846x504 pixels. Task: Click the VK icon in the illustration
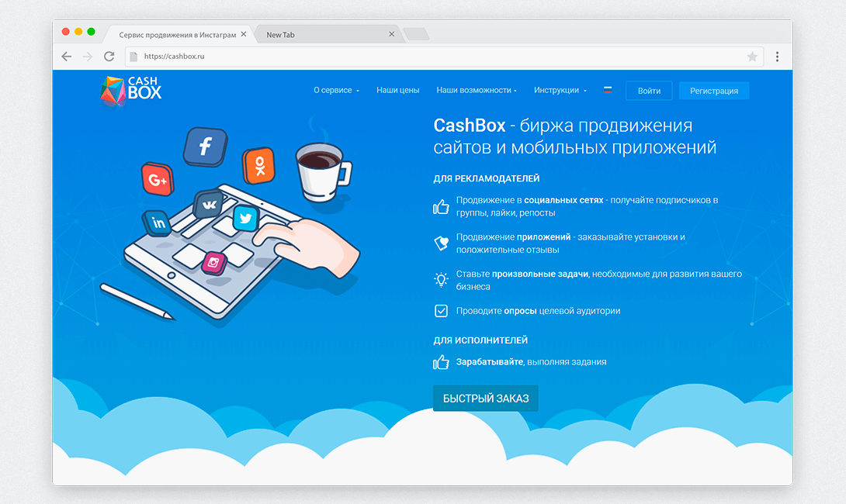click(x=208, y=204)
